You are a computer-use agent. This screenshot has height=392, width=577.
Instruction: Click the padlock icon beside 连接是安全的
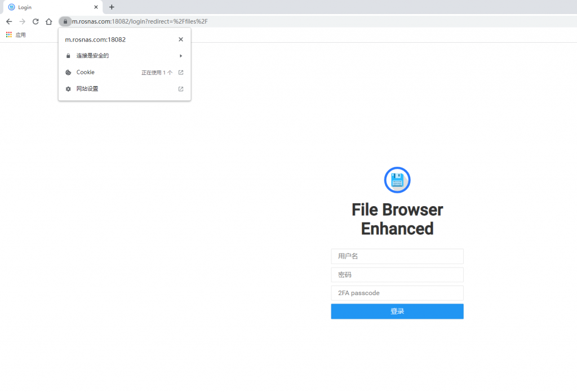pos(68,56)
